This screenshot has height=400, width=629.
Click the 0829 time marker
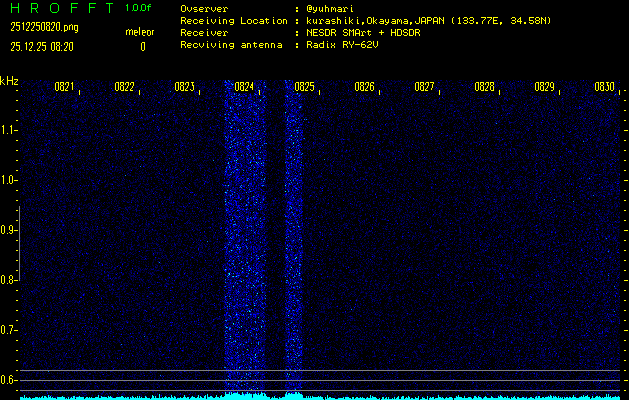click(x=545, y=87)
